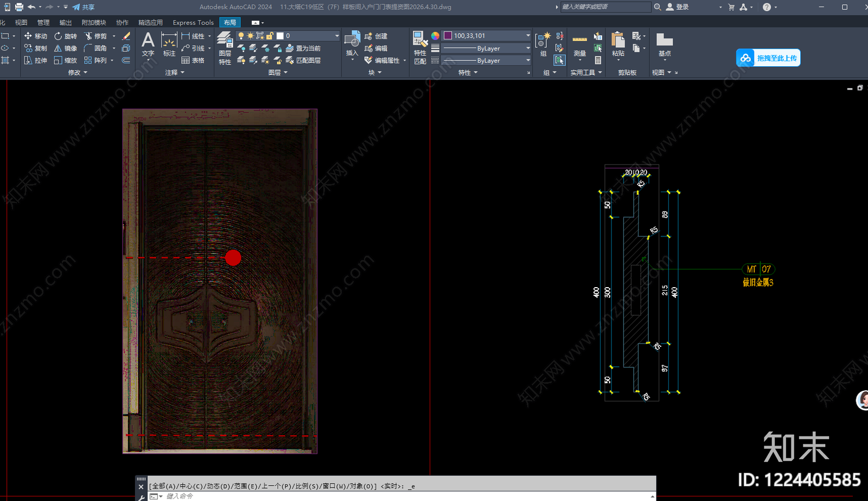868x501 pixels.
Task: Select the Move (移动) tool
Action: (x=35, y=36)
